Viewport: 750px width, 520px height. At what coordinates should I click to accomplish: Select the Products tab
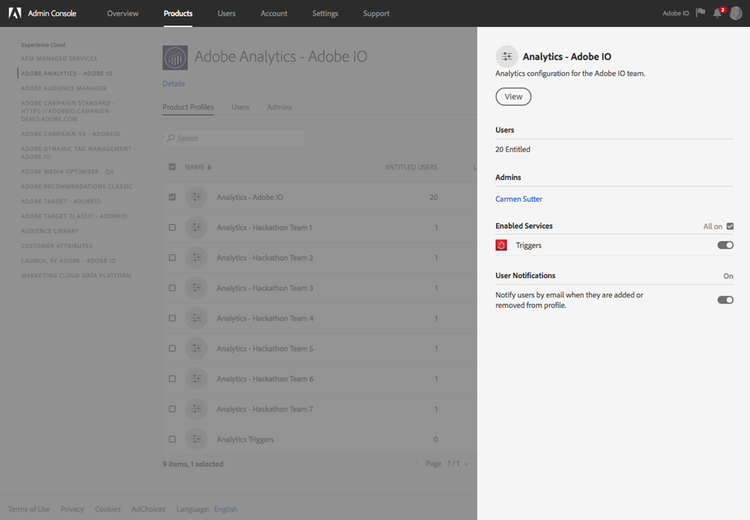178,13
